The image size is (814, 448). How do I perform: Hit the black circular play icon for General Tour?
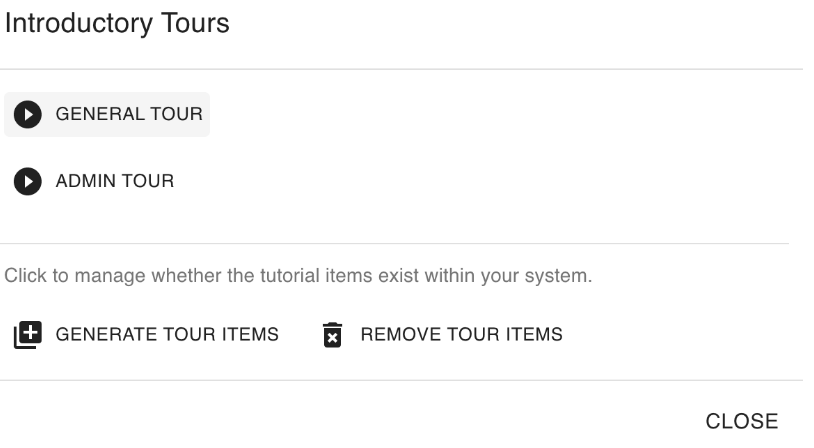28,115
